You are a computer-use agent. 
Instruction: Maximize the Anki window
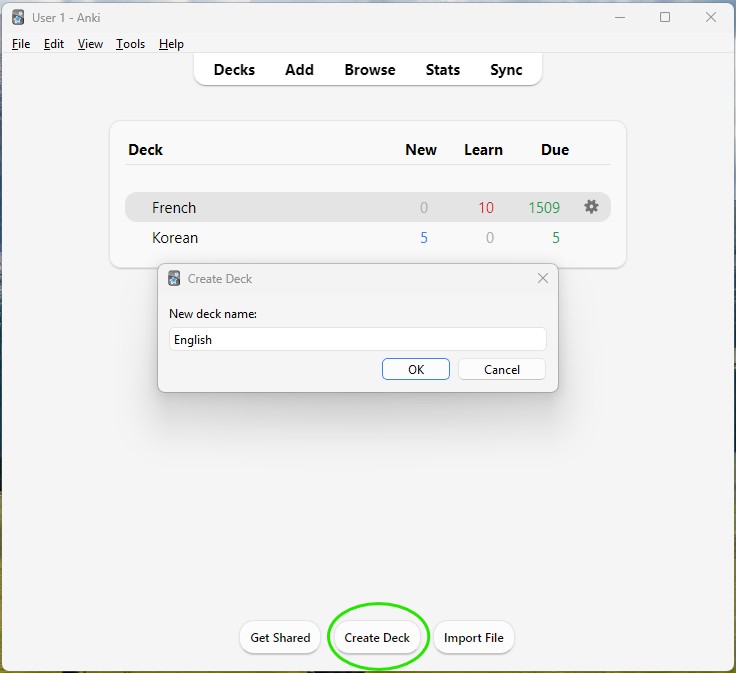tap(665, 17)
